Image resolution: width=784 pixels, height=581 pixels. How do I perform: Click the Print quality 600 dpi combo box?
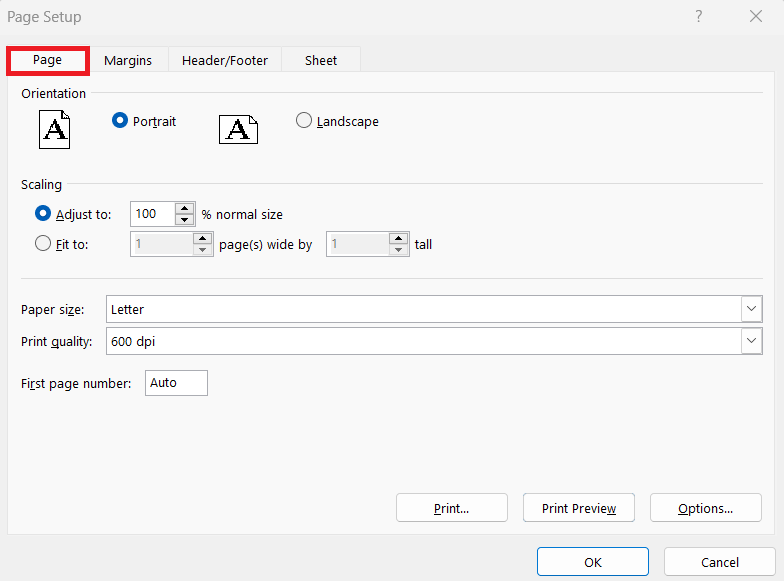pos(434,341)
